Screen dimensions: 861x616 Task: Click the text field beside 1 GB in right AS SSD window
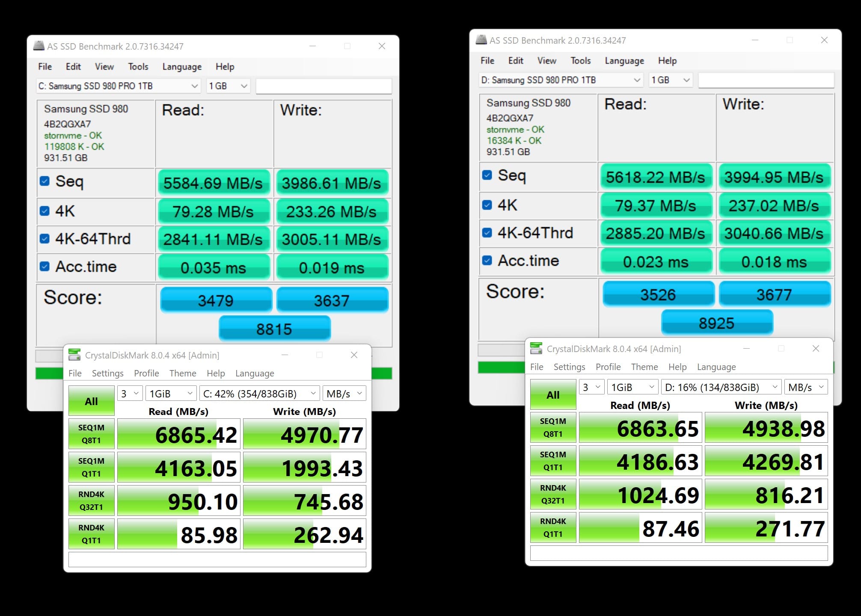tap(766, 80)
